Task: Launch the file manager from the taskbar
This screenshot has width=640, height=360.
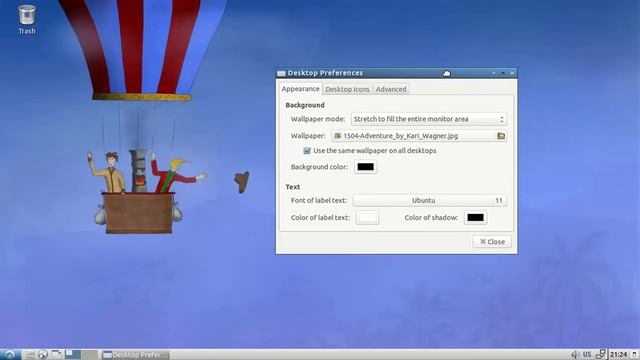Action: point(30,354)
